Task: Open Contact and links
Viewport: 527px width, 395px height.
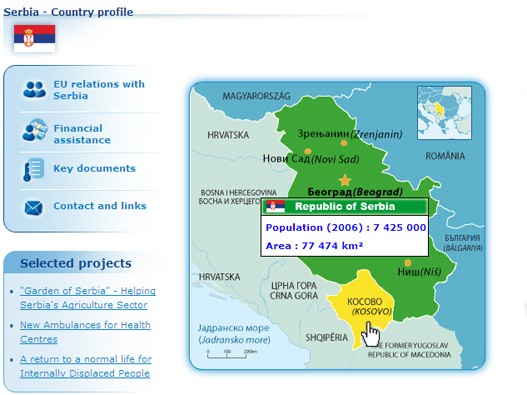Action: 100,206
